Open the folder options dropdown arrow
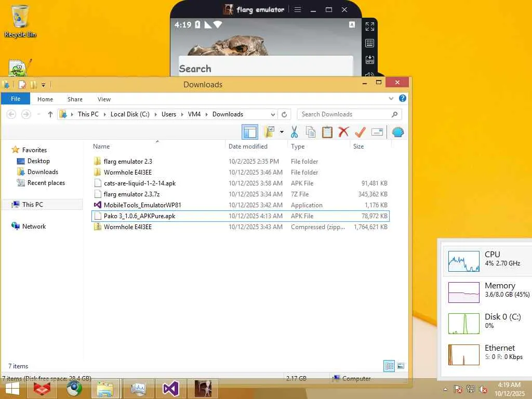This screenshot has width=532, height=399. click(282, 132)
